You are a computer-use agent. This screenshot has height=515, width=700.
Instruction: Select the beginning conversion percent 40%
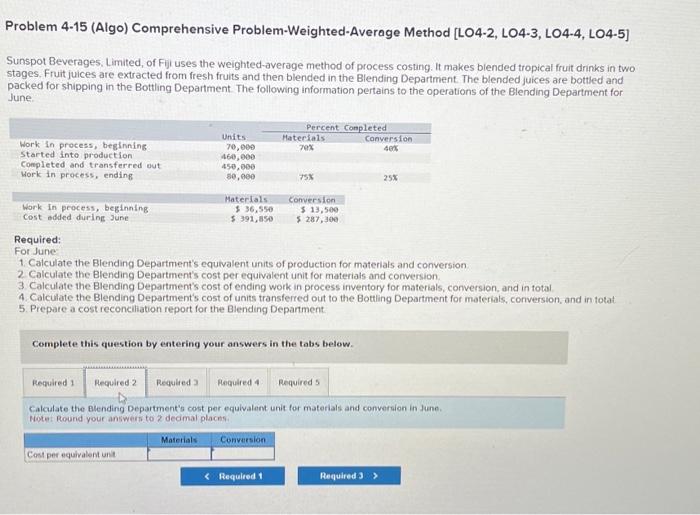coord(391,148)
